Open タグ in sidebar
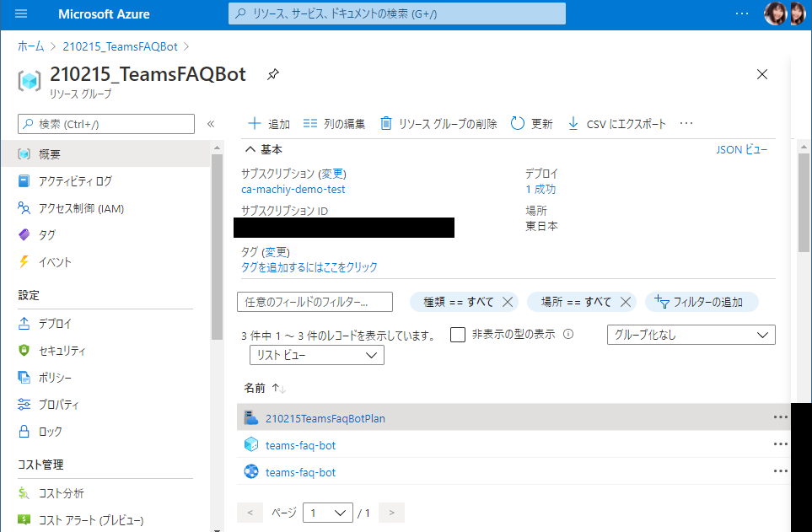Image resolution: width=812 pixels, height=532 pixels. click(x=106, y=234)
